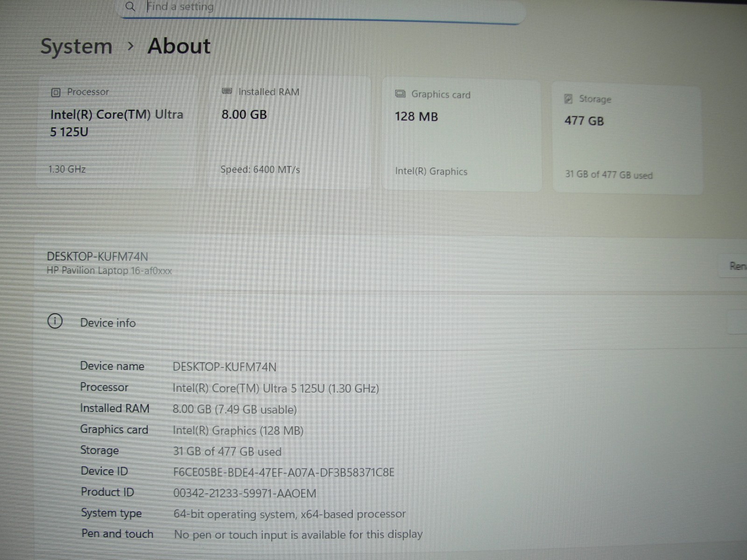Select '8.00 GB (7.49 GB usable)' value
The width and height of the screenshot is (747, 560).
(x=234, y=409)
